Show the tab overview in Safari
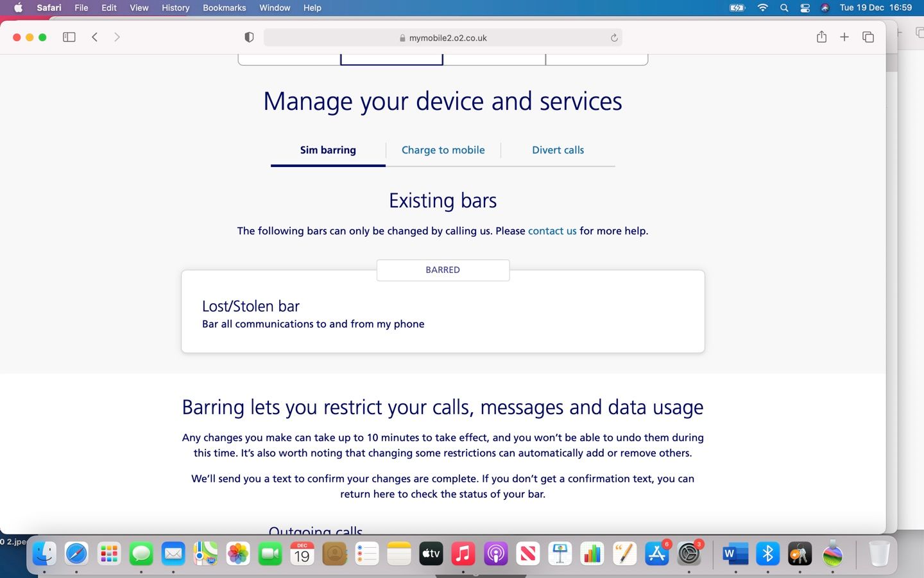The height and width of the screenshot is (578, 924). pyautogui.click(x=868, y=37)
